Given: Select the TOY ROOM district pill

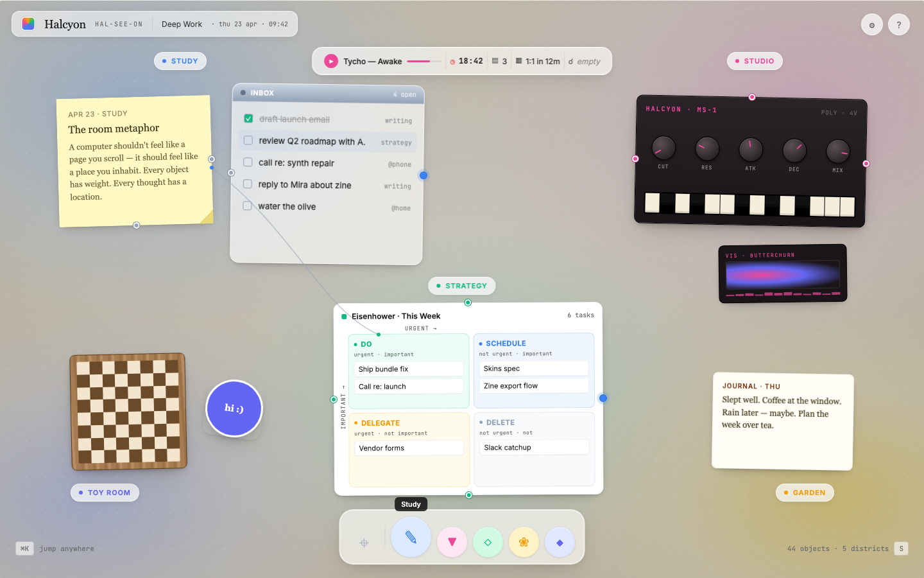Looking at the screenshot, I should pos(105,493).
